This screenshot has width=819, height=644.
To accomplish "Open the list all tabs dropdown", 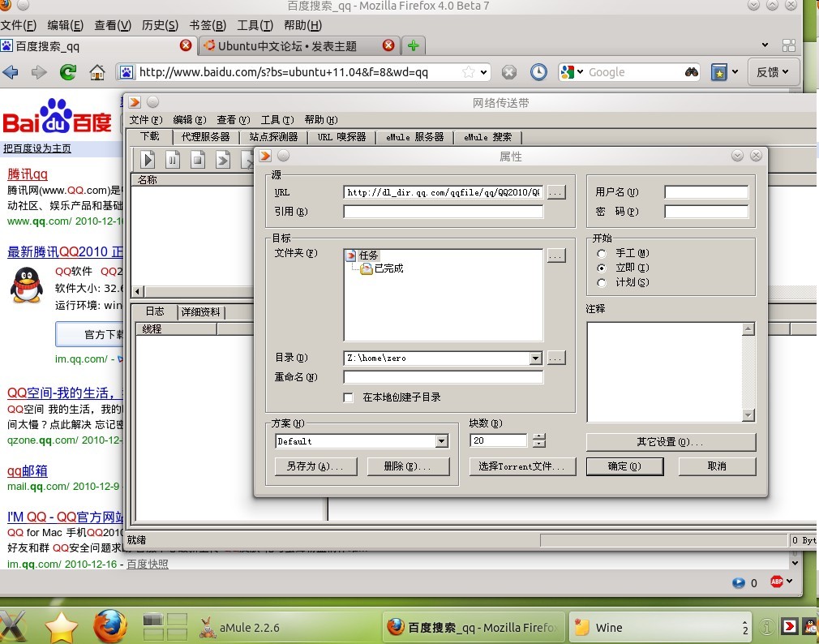I will coord(765,45).
